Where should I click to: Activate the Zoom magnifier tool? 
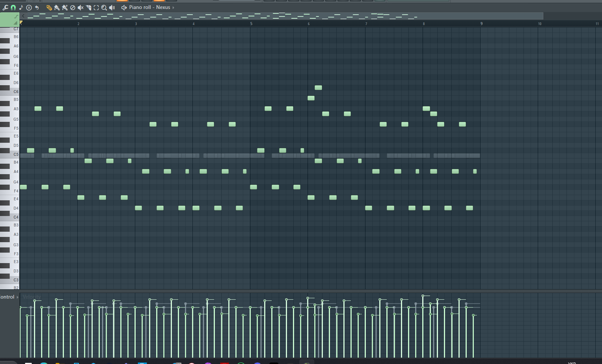coord(104,7)
